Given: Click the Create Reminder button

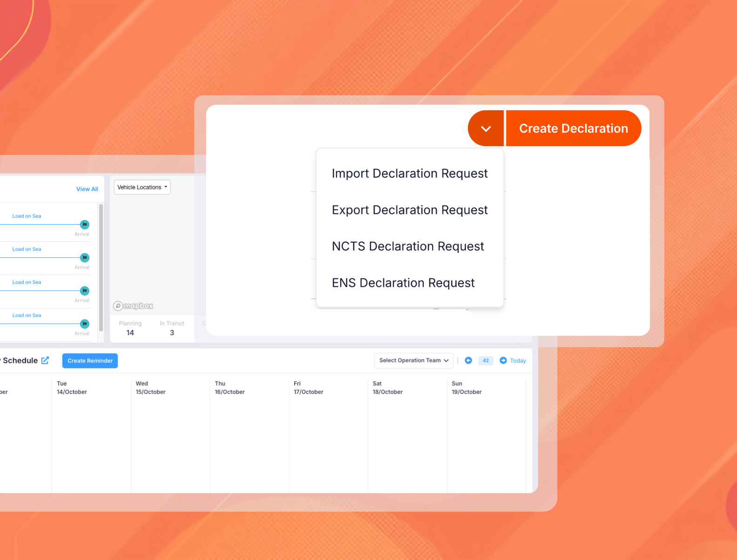Looking at the screenshot, I should (x=90, y=361).
